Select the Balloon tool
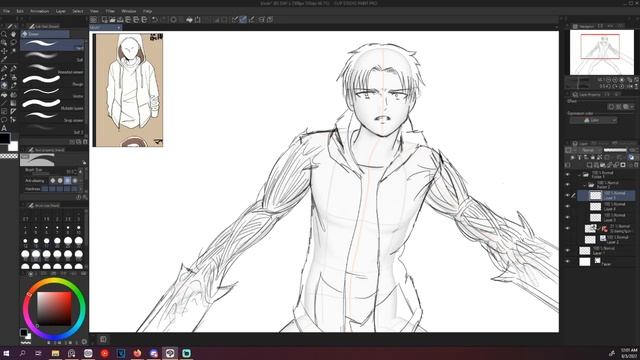Screen dimensions: 640x360 (x=4, y=120)
